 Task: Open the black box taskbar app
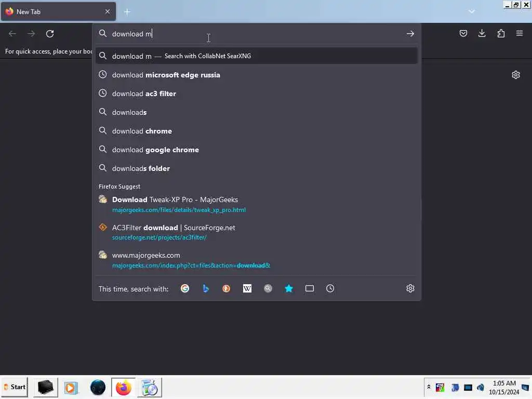point(46,387)
